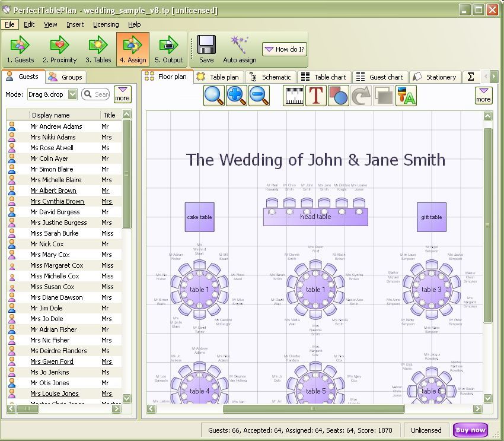
Task: Select Mr Albert Brown in guest list
Action: pyautogui.click(x=64, y=191)
